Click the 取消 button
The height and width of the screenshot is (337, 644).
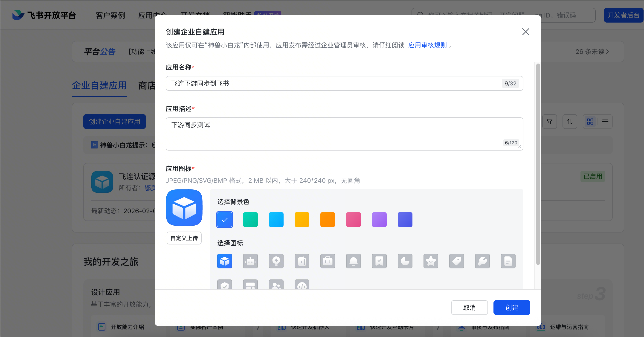pyautogui.click(x=469, y=308)
